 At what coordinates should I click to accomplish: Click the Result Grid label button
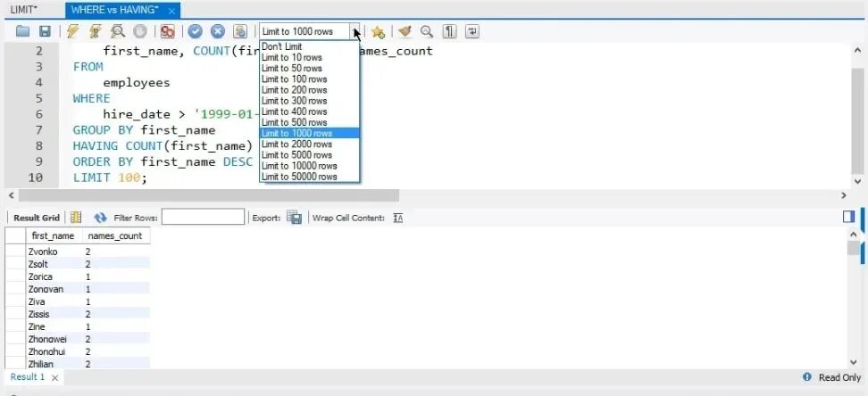coord(37,218)
